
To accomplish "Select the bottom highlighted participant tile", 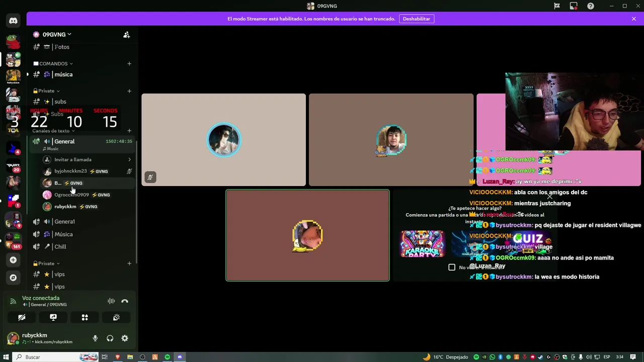I will (307, 235).
